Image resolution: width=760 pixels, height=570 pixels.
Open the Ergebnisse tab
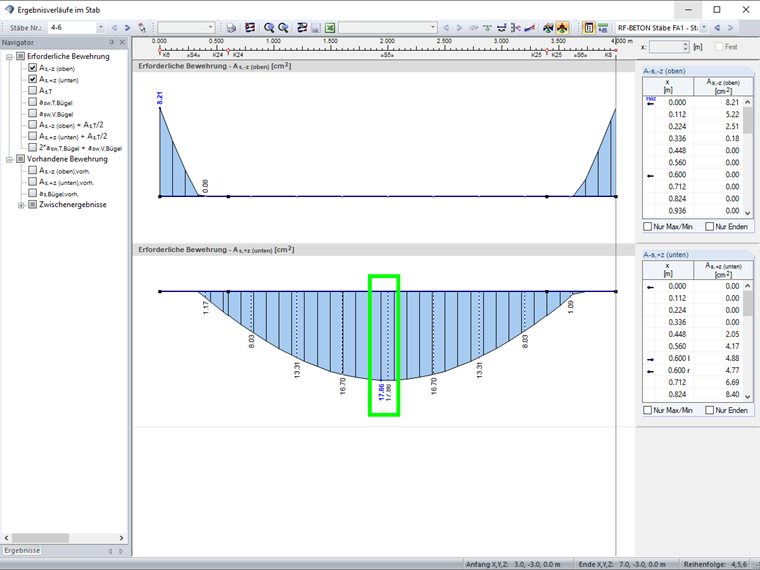22,551
